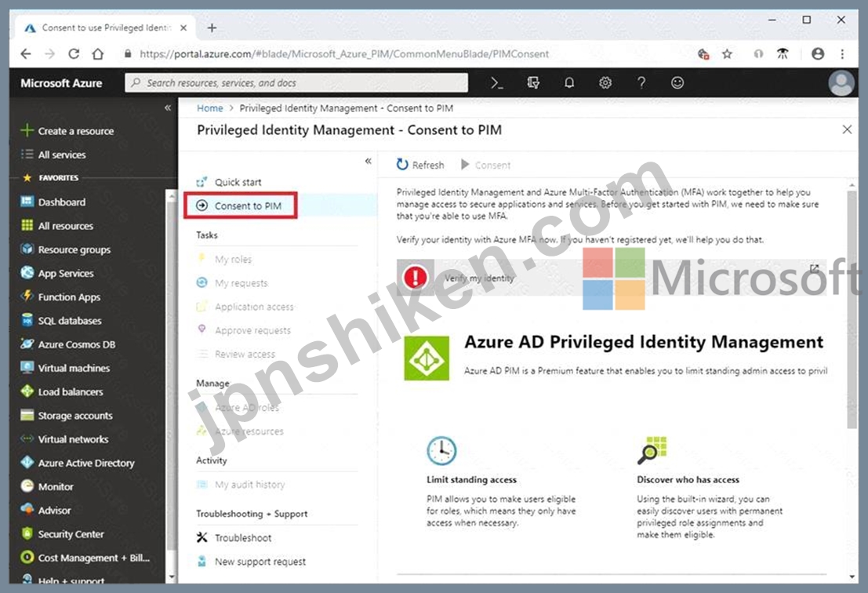Open Load balancers
The image size is (868, 593).
click(62, 391)
